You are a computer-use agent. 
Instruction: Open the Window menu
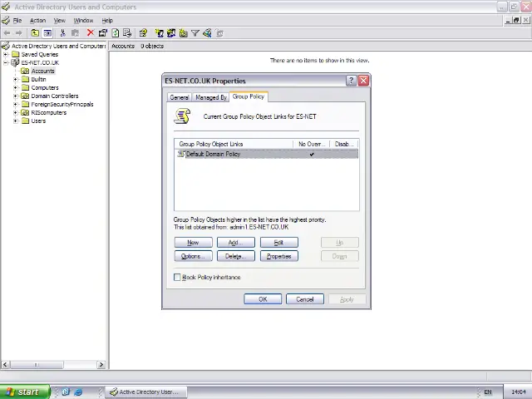click(x=83, y=20)
